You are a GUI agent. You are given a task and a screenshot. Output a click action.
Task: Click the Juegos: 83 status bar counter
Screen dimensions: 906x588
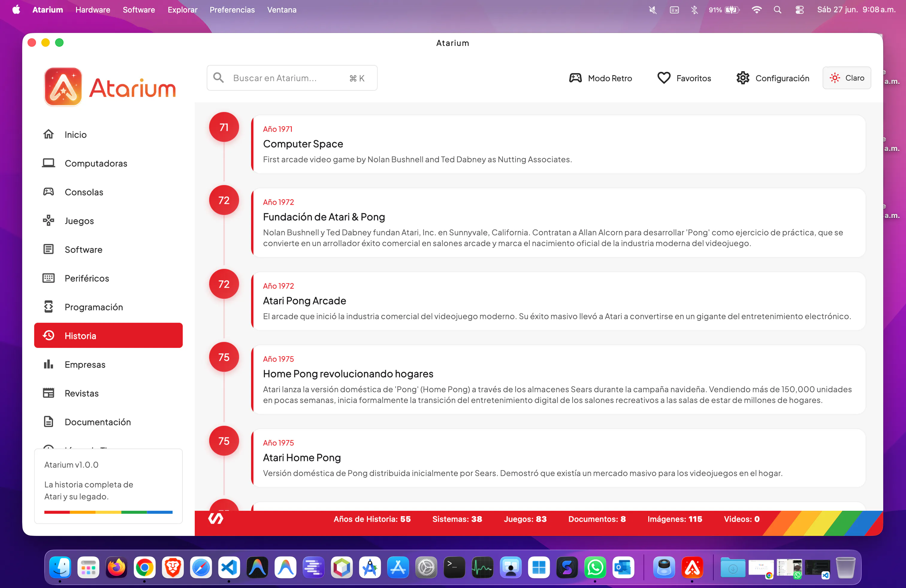coord(525,519)
